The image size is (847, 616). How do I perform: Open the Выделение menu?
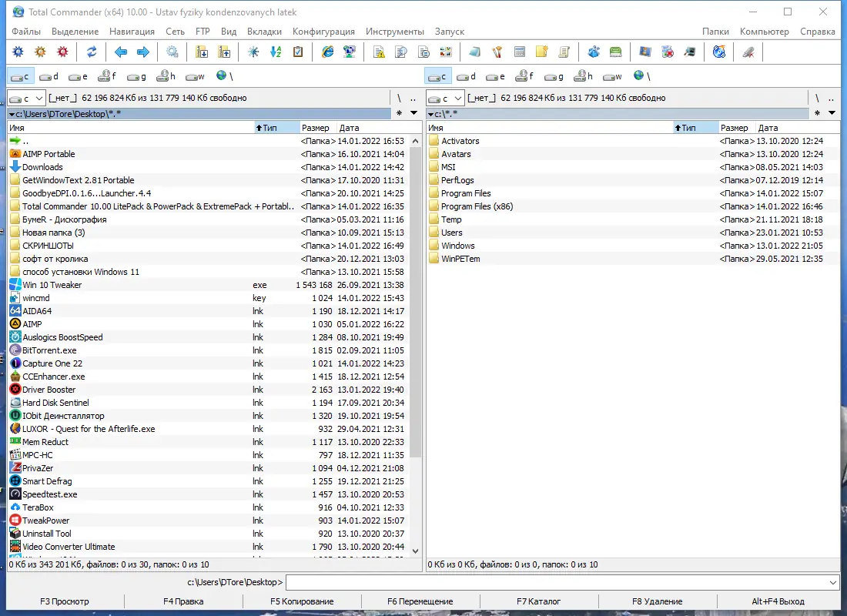pyautogui.click(x=75, y=32)
